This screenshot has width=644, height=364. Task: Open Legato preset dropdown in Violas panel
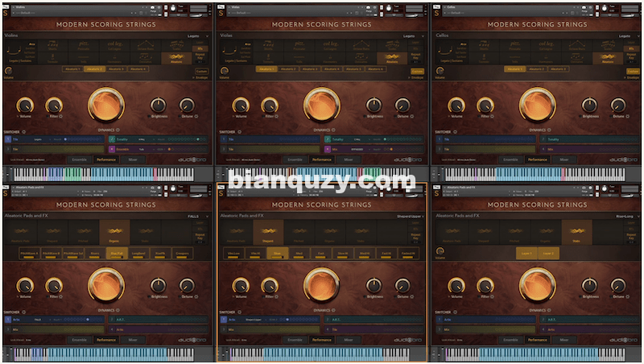[x=414, y=35]
